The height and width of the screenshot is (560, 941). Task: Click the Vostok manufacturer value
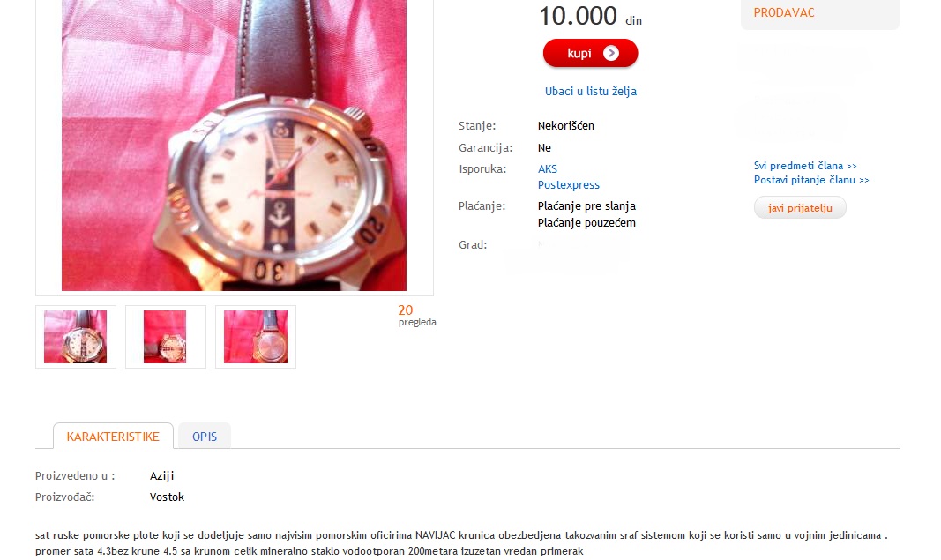167,497
